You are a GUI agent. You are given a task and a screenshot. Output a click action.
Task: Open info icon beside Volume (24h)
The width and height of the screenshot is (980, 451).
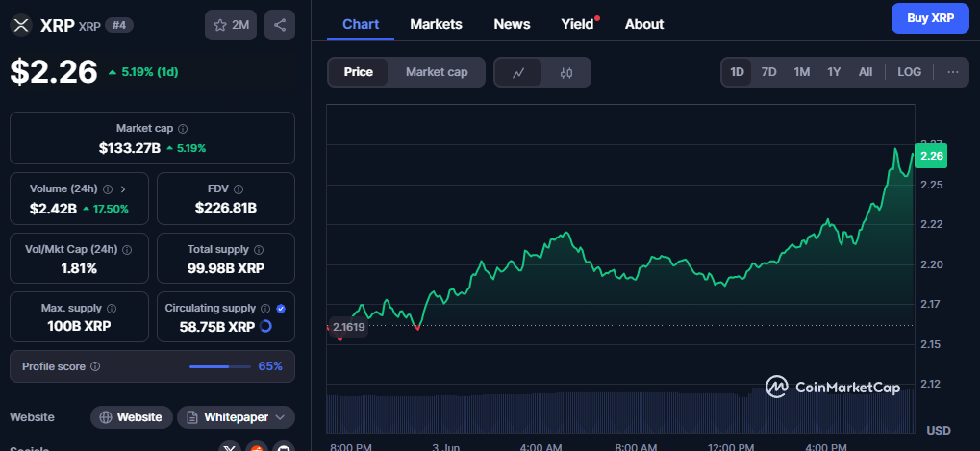coord(108,188)
